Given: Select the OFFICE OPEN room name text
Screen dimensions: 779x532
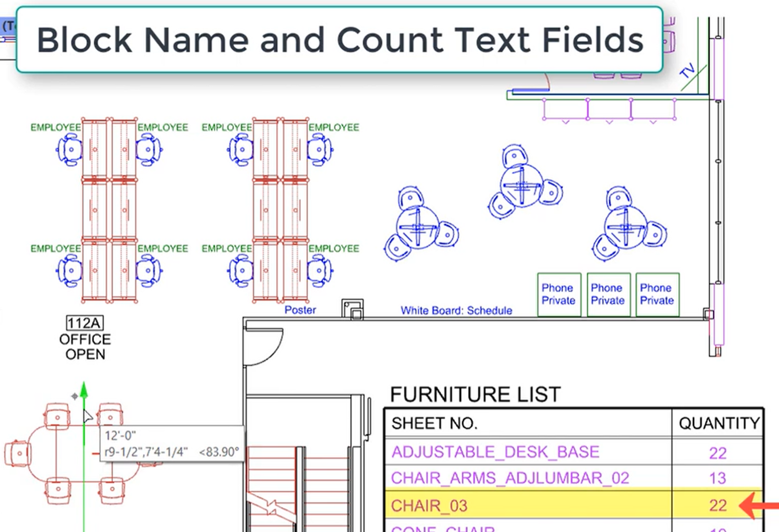Looking at the screenshot, I should (85, 347).
